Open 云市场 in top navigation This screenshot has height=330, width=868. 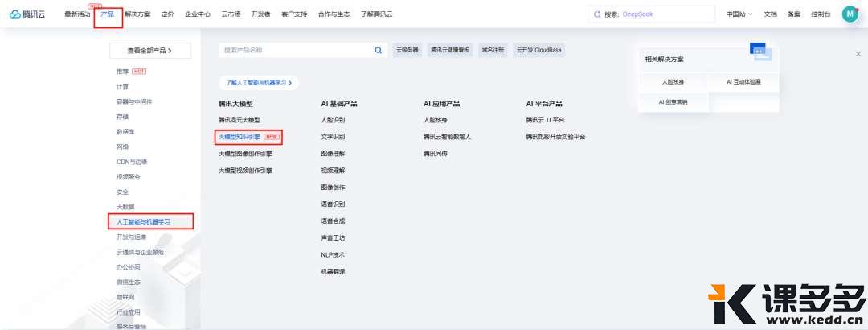click(x=231, y=14)
